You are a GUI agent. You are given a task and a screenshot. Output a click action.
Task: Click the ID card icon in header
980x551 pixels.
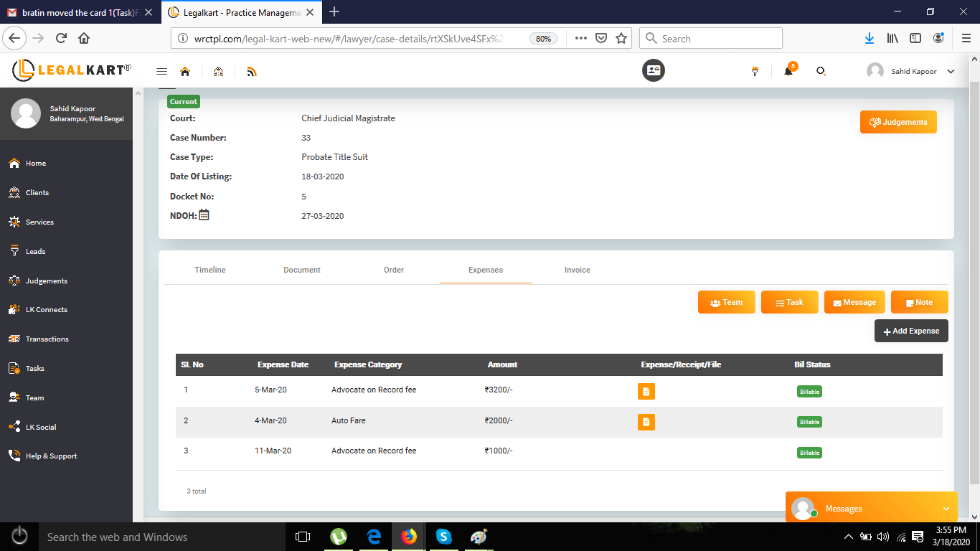653,70
